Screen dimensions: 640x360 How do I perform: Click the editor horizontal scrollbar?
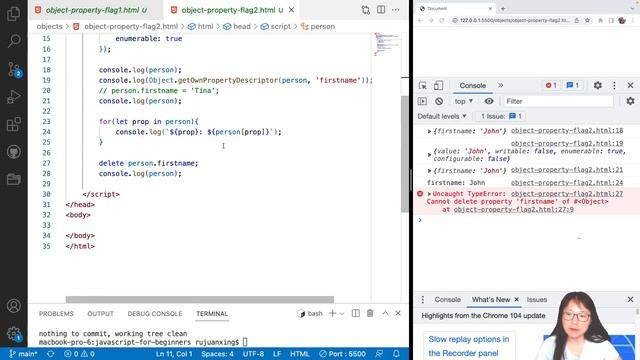[x=200, y=300]
